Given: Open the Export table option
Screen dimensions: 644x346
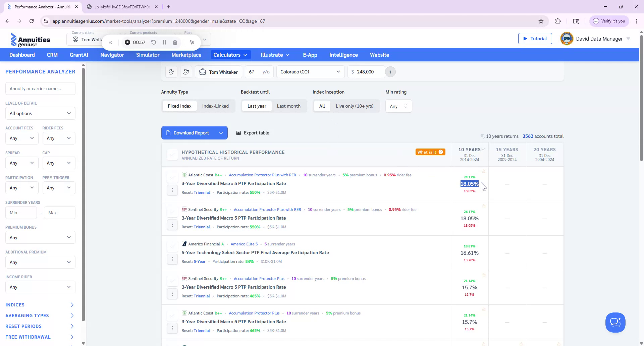Looking at the screenshot, I should (x=253, y=133).
